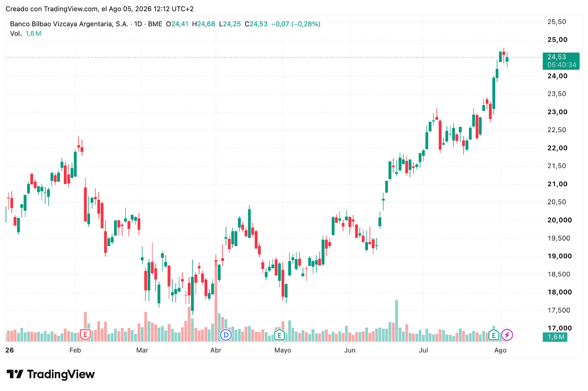Click the Abr label on time axis
The height and width of the screenshot is (391, 588).
coord(216,350)
